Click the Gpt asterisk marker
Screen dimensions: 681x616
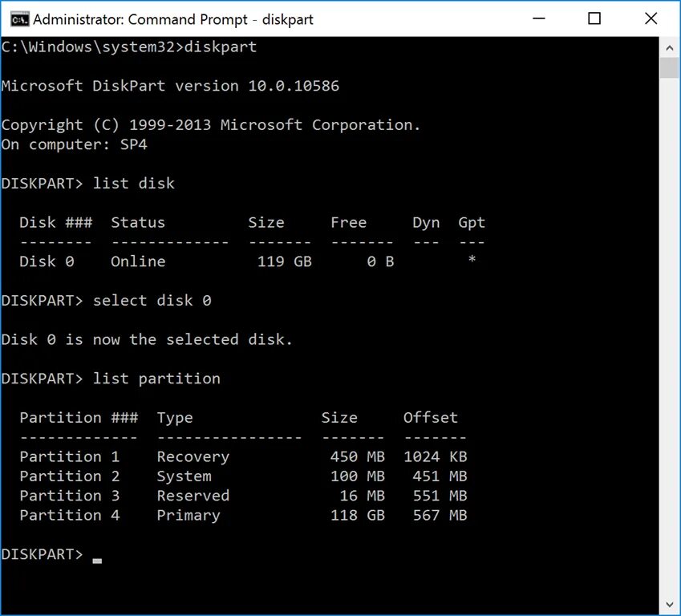(472, 259)
